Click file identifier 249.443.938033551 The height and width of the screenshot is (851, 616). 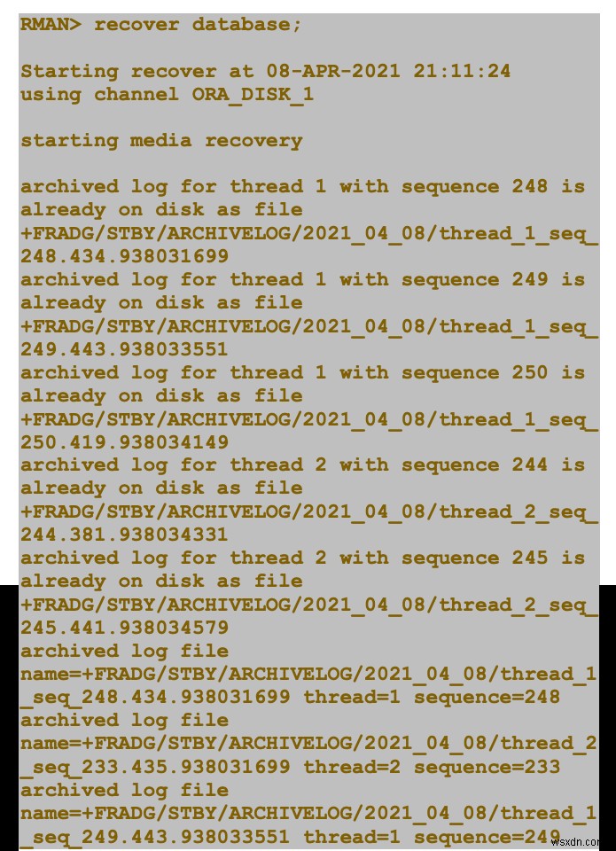pos(124,349)
